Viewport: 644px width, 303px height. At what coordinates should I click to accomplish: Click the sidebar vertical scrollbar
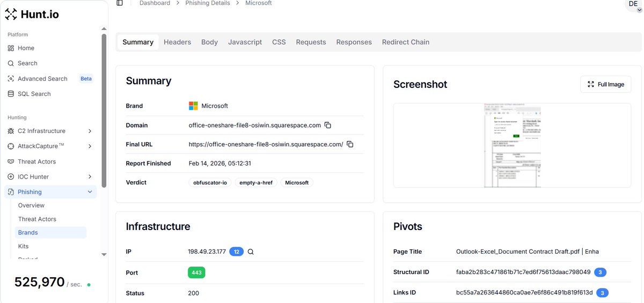[104, 110]
